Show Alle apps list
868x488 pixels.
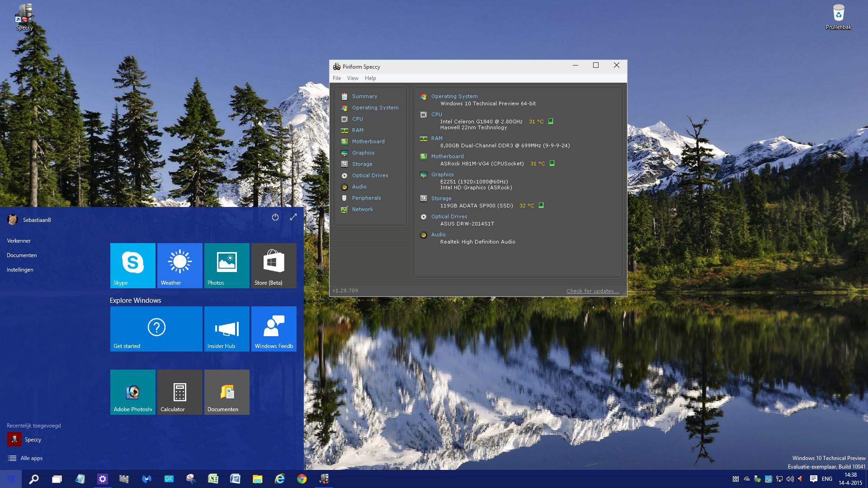tap(25, 458)
